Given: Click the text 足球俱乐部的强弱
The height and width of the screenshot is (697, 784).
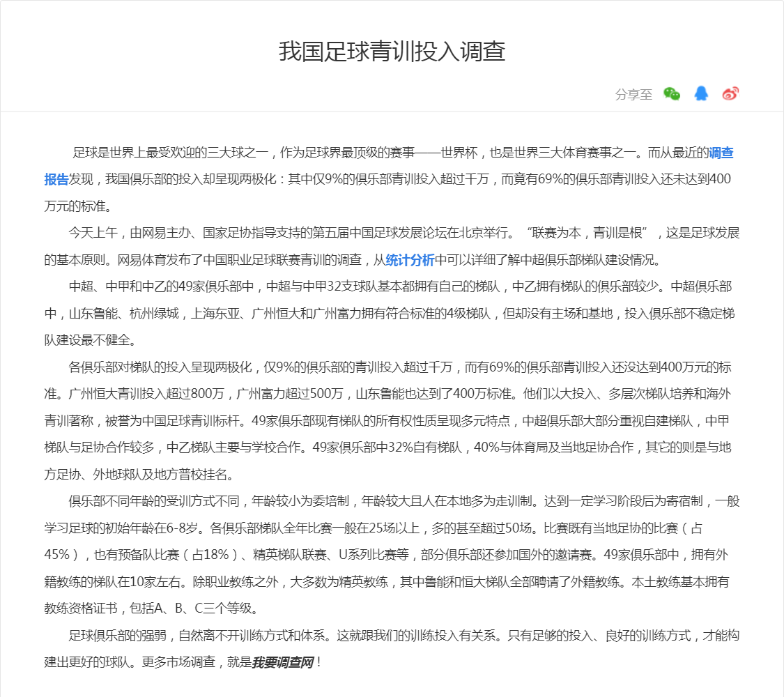Looking at the screenshot, I should pos(118,635).
